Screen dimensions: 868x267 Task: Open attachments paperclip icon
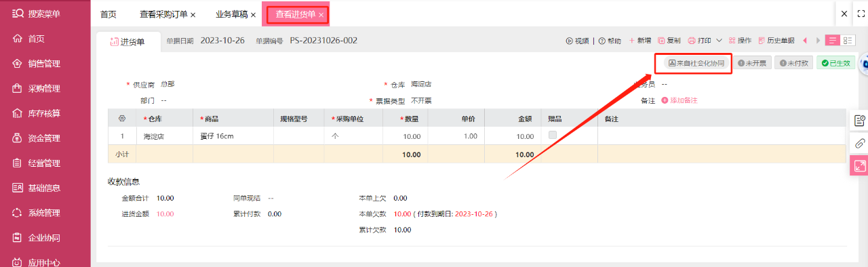click(859, 143)
